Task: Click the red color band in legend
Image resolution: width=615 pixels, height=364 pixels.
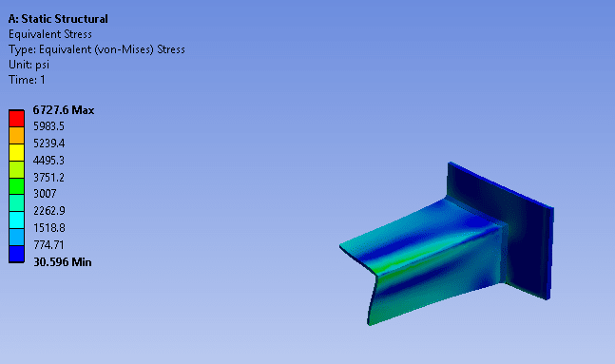Action: click(16, 119)
